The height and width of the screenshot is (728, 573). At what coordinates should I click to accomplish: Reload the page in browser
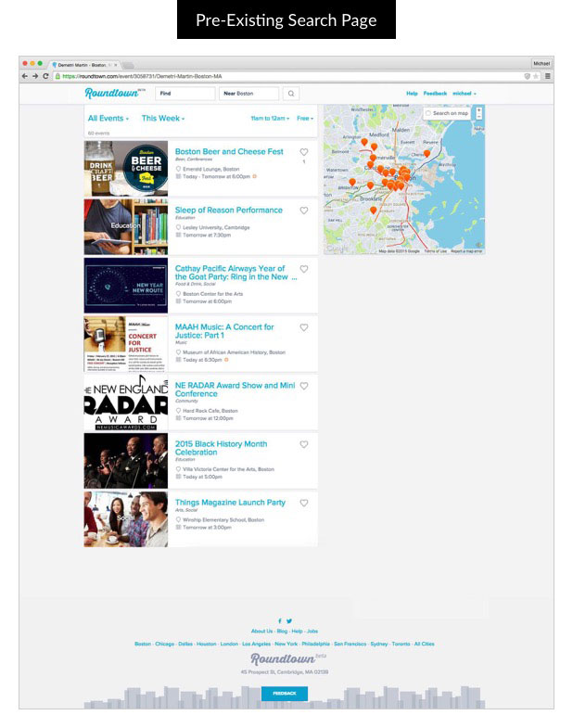coord(45,76)
